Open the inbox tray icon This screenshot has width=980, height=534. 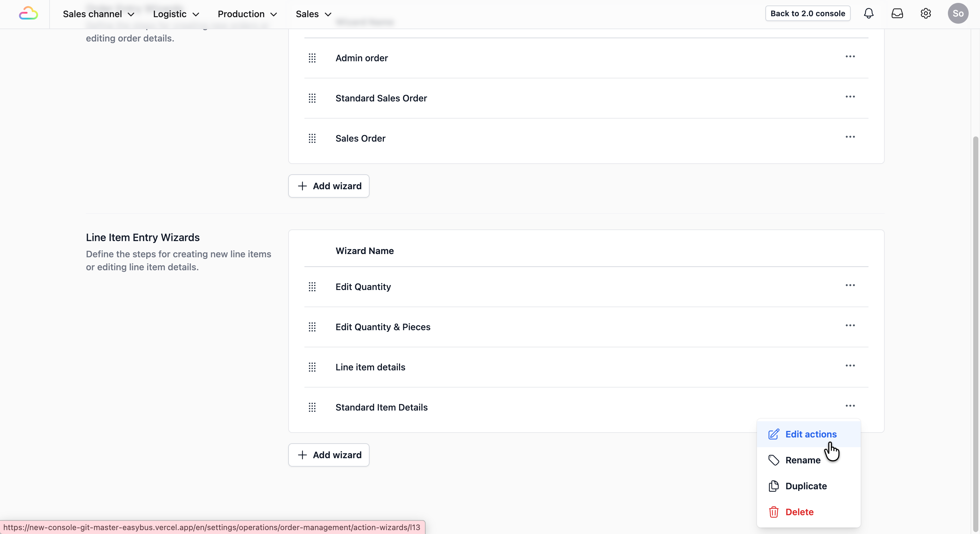tap(897, 14)
